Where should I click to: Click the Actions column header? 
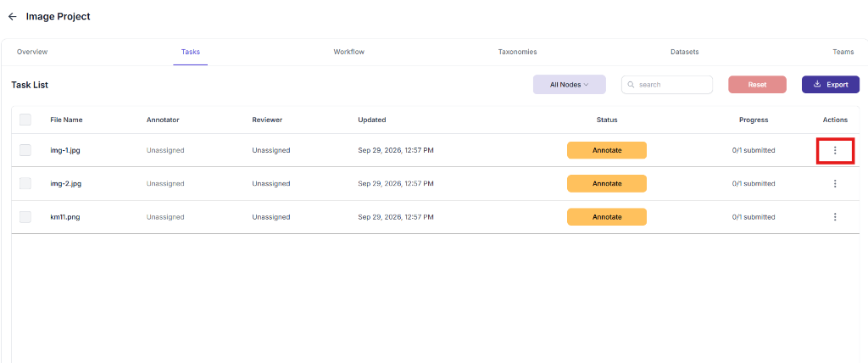[835, 120]
